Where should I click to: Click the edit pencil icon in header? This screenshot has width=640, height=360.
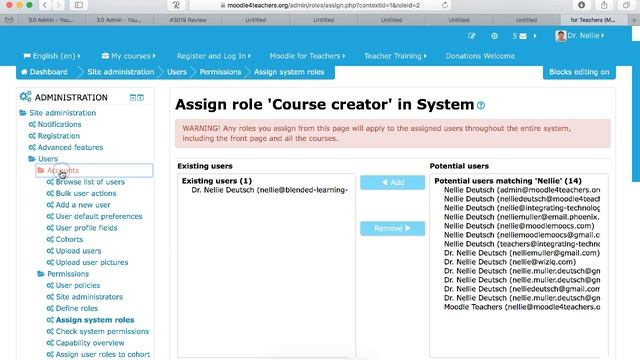pos(471,36)
